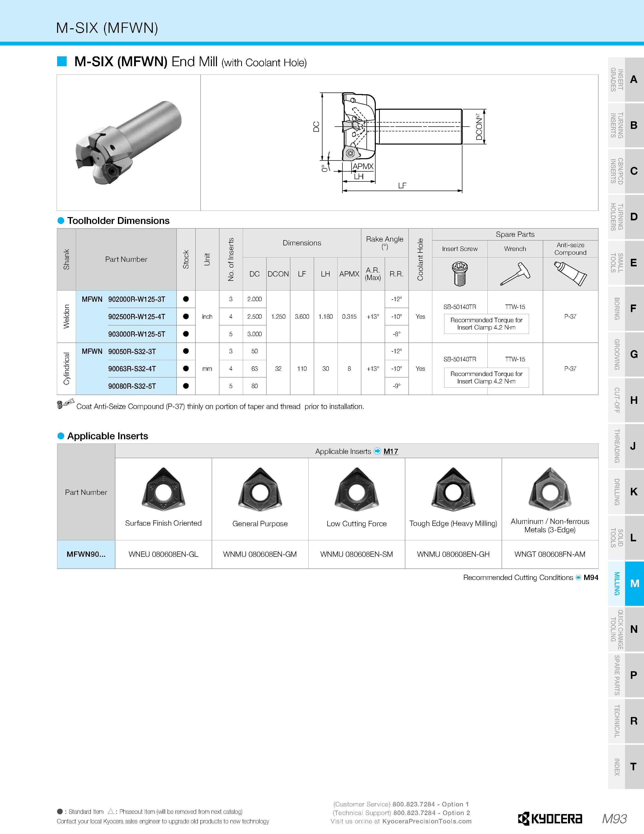Click insert WNMU 080608EN-GH
Viewport: 644px width, 834px height.
click(453, 554)
